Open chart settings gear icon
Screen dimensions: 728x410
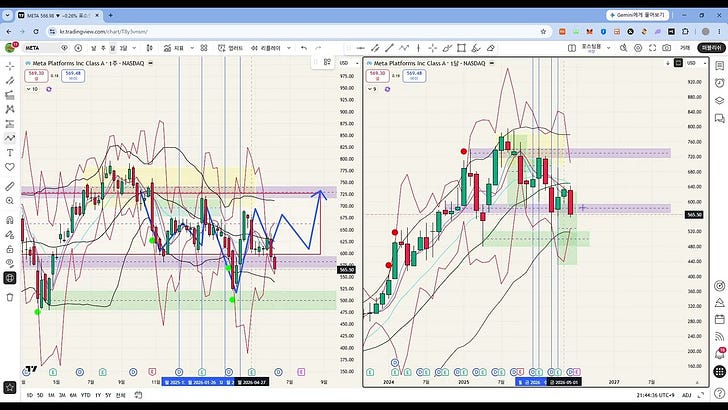coord(638,48)
